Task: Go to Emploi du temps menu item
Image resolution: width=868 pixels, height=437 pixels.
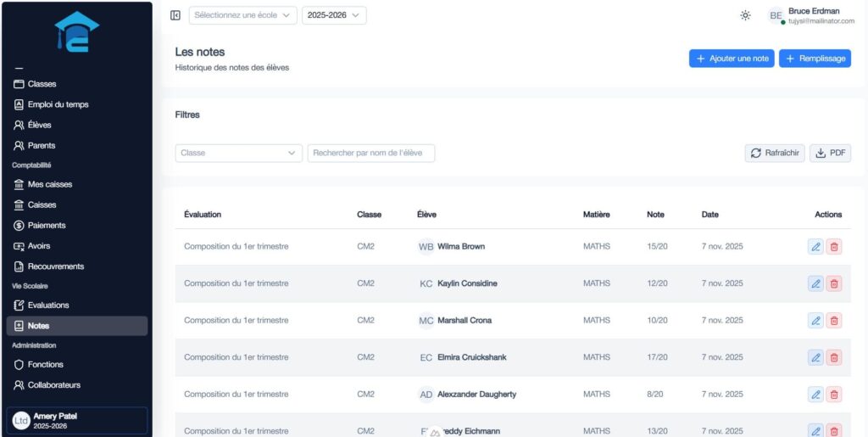Action: click(58, 104)
